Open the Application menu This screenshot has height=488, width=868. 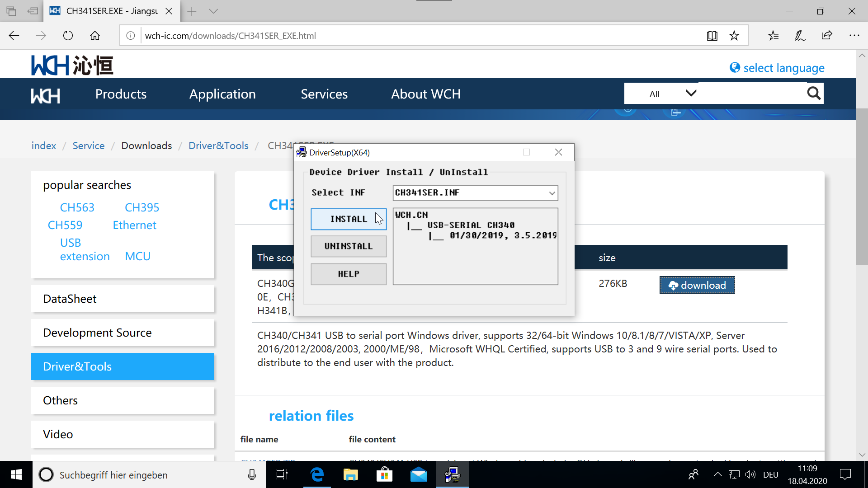coord(222,94)
